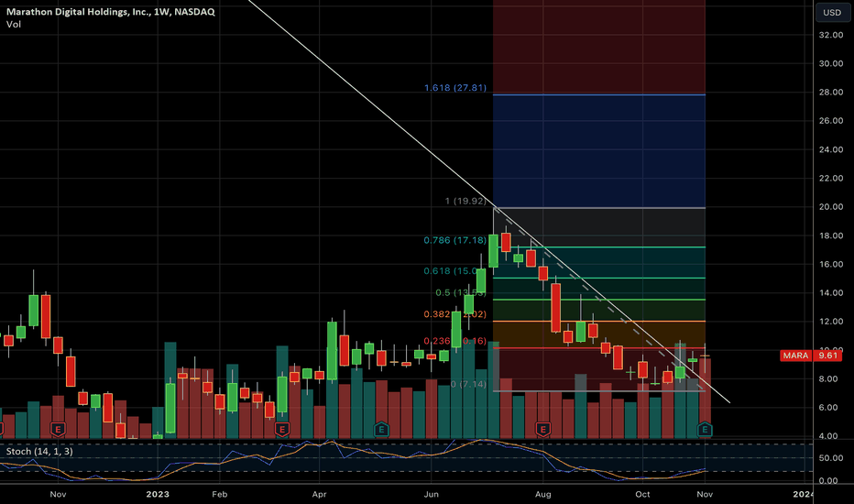Click the 50.00 stochastic axis value
The image size is (854, 504).
(x=831, y=457)
